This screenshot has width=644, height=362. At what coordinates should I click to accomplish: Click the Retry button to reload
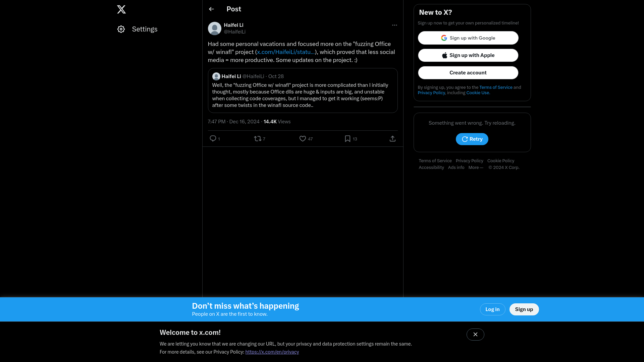tap(472, 139)
